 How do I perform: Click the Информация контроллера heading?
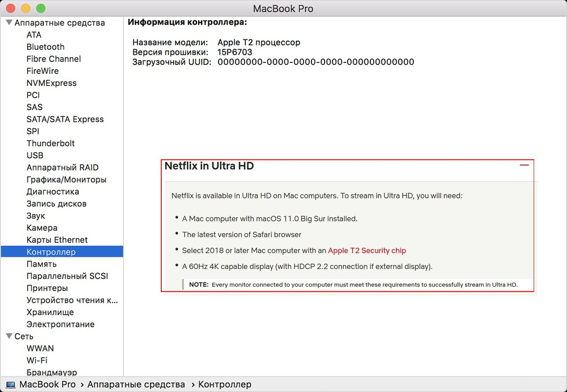pos(187,22)
